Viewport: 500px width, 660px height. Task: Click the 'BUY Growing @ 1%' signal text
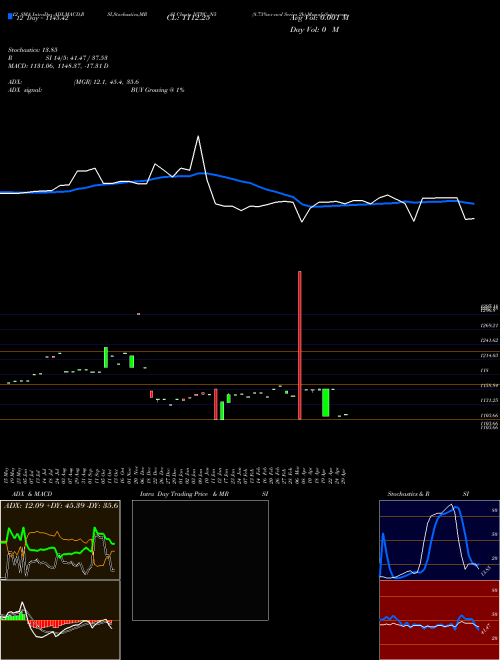[x=157, y=90]
